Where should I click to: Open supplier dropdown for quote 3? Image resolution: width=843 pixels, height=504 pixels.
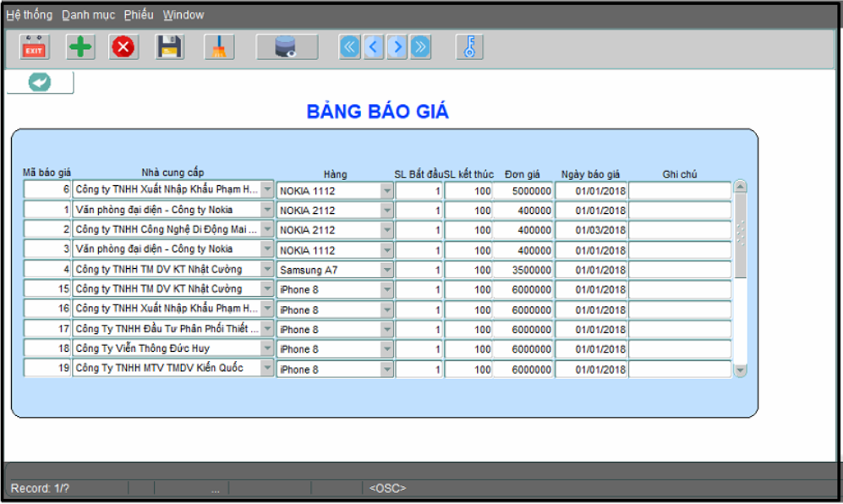pos(267,249)
